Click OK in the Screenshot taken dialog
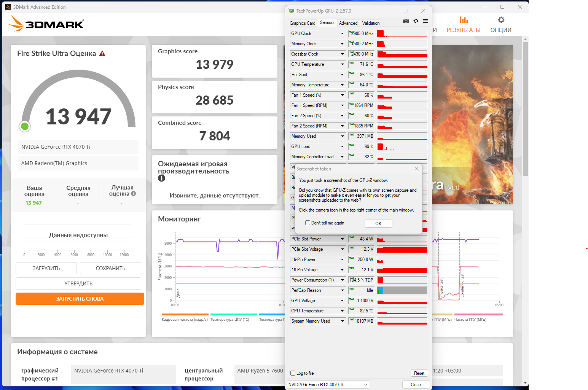The image size is (588, 390). tap(378, 224)
